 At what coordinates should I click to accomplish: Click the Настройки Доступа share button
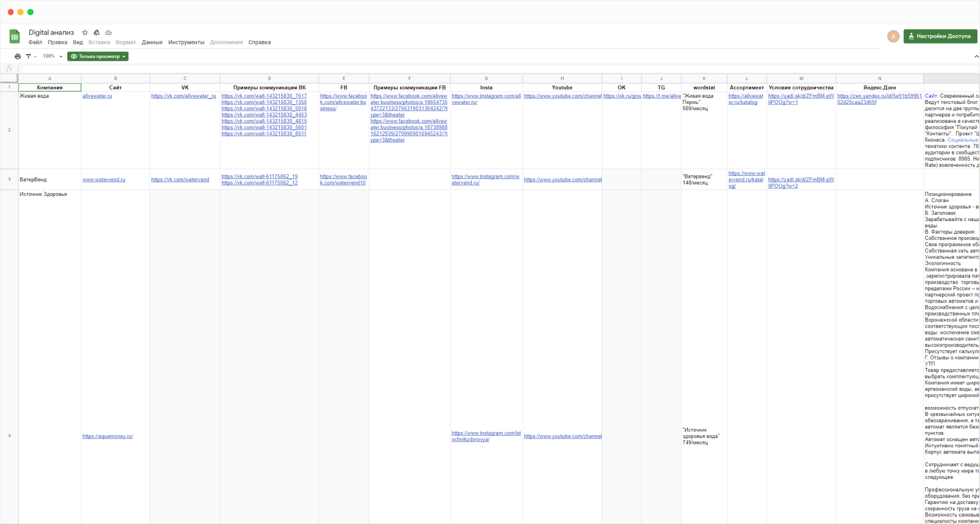pos(940,36)
